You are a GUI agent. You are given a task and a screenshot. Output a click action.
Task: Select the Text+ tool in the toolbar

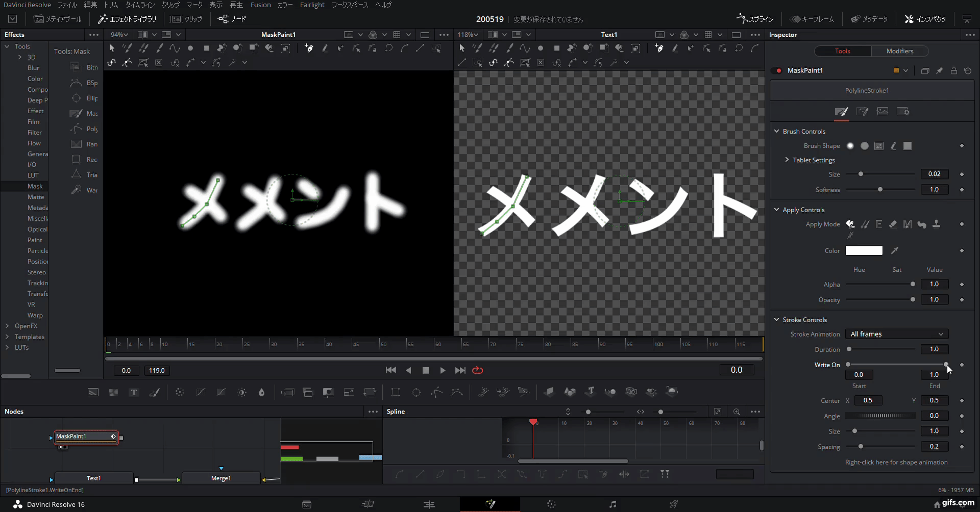[134, 392]
